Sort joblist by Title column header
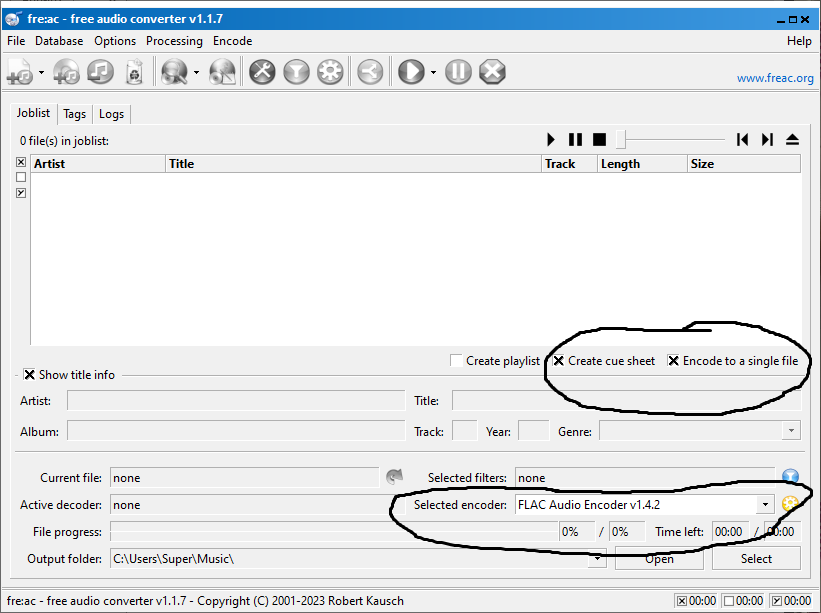This screenshot has width=821, height=613. coord(353,164)
